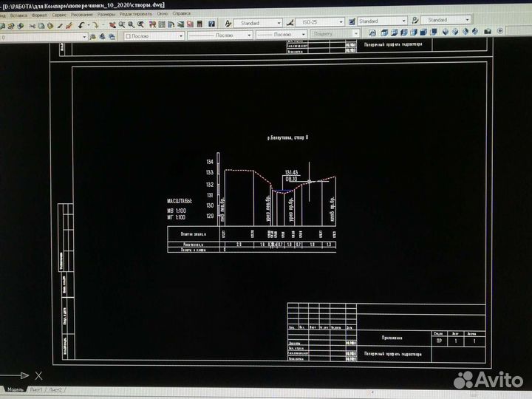Open the Multileader Style icon

415,21
